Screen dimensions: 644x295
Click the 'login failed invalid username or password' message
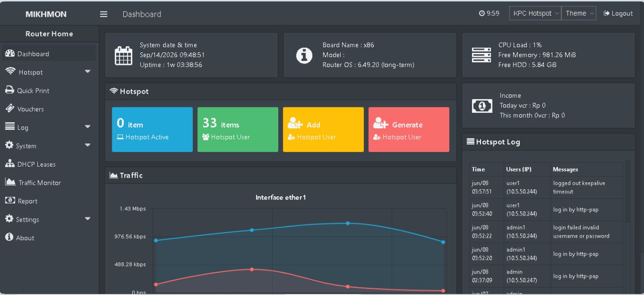(581, 232)
